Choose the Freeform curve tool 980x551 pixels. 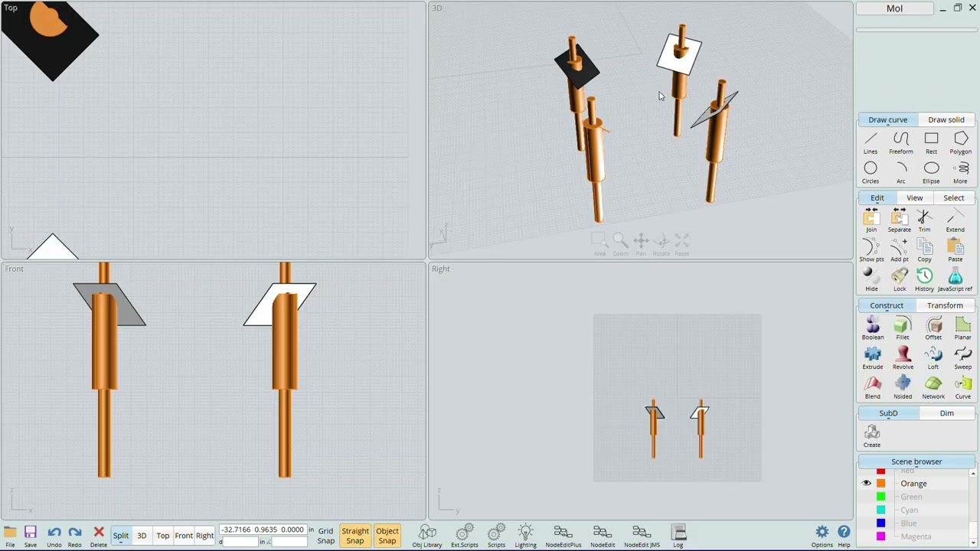[901, 143]
